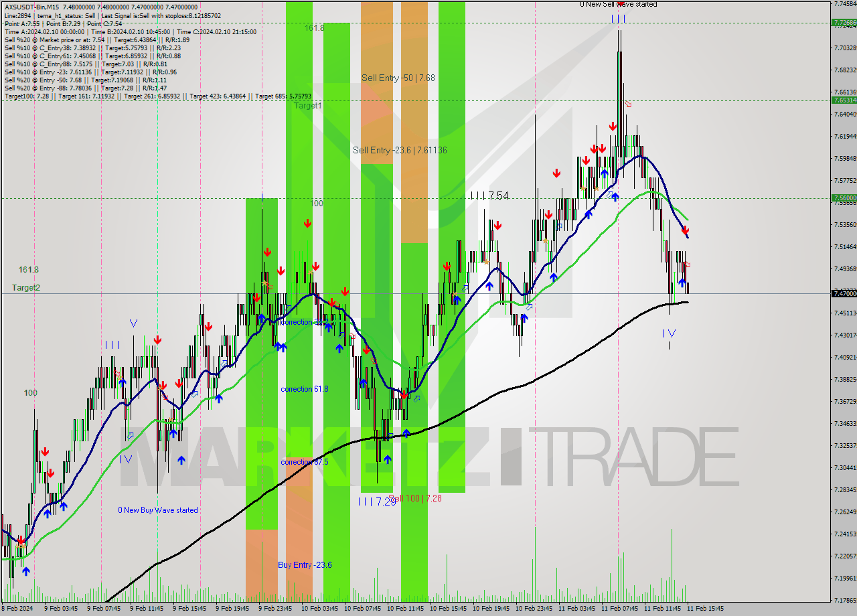
Task: Click the 'Sell 100 | 7.28' label
Action: (416, 498)
